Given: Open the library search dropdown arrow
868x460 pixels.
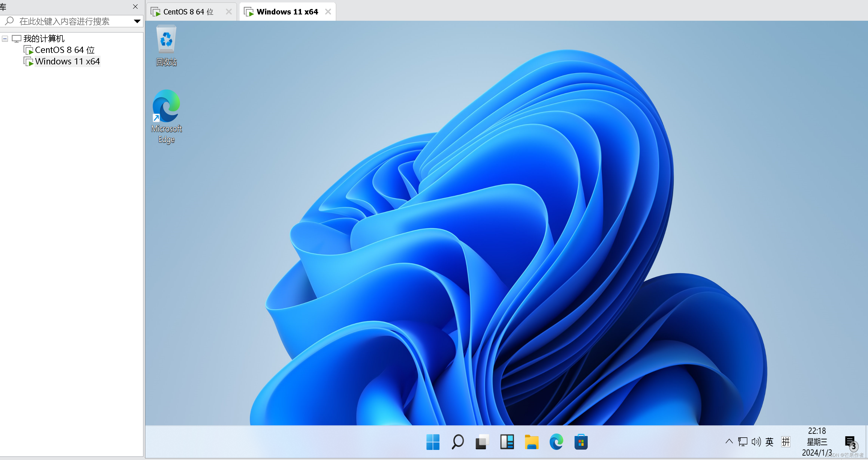Looking at the screenshot, I should click(137, 21).
